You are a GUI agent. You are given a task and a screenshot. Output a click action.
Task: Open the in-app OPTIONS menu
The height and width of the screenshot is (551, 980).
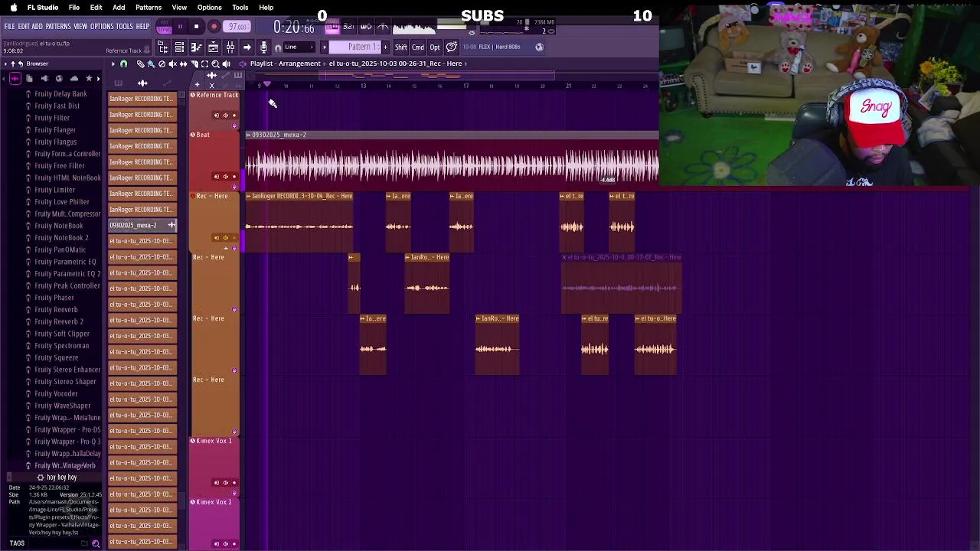tap(102, 26)
